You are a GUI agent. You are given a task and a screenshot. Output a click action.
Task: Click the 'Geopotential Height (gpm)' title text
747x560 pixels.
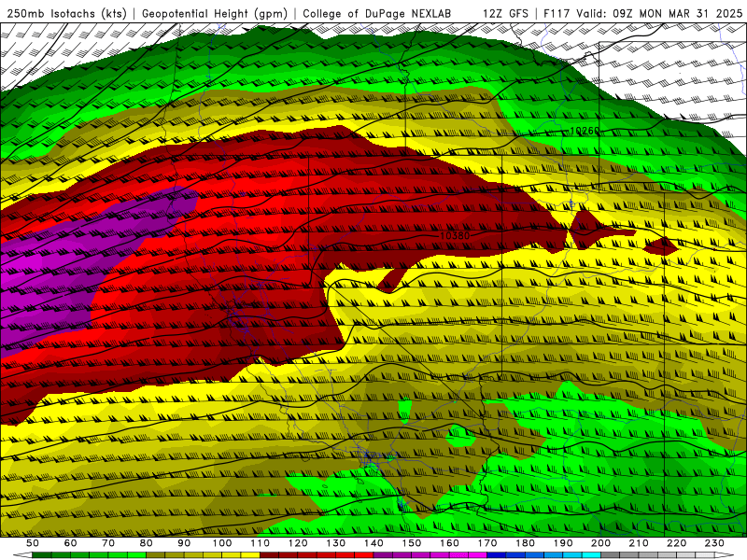click(x=215, y=13)
